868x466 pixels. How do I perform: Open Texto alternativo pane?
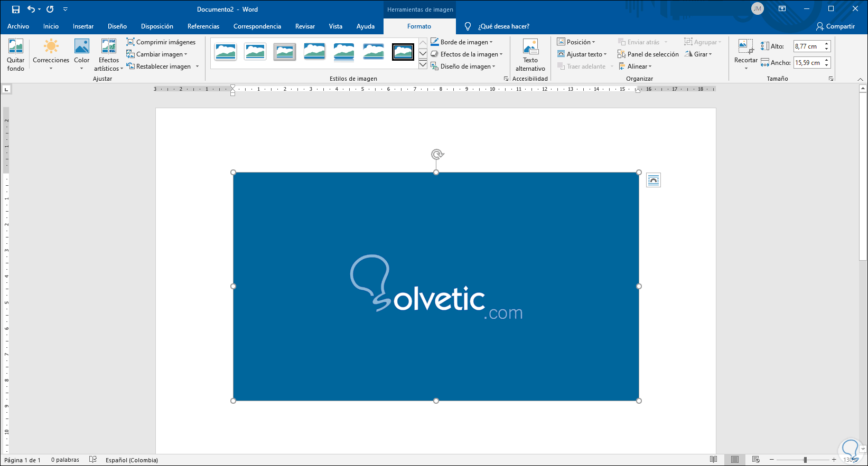(530, 55)
